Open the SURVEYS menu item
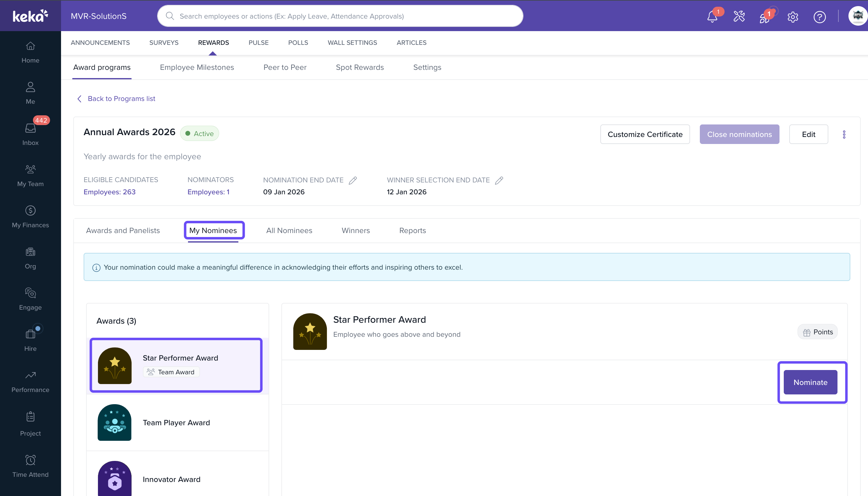The width and height of the screenshot is (868, 496). pyautogui.click(x=164, y=43)
